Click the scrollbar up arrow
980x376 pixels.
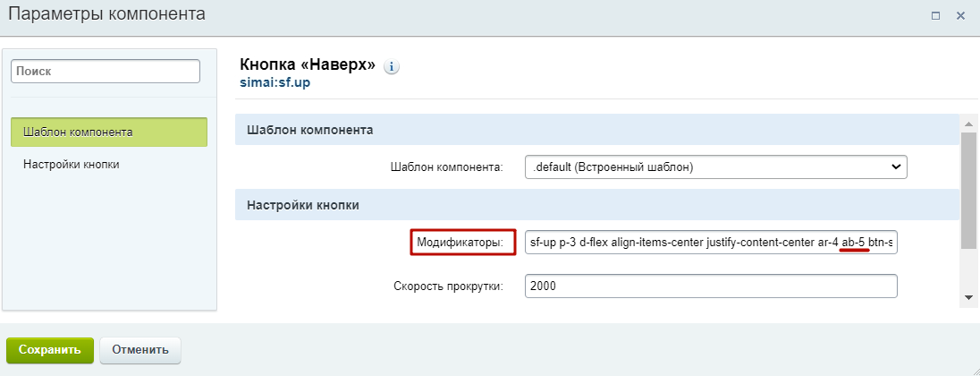click(x=968, y=122)
